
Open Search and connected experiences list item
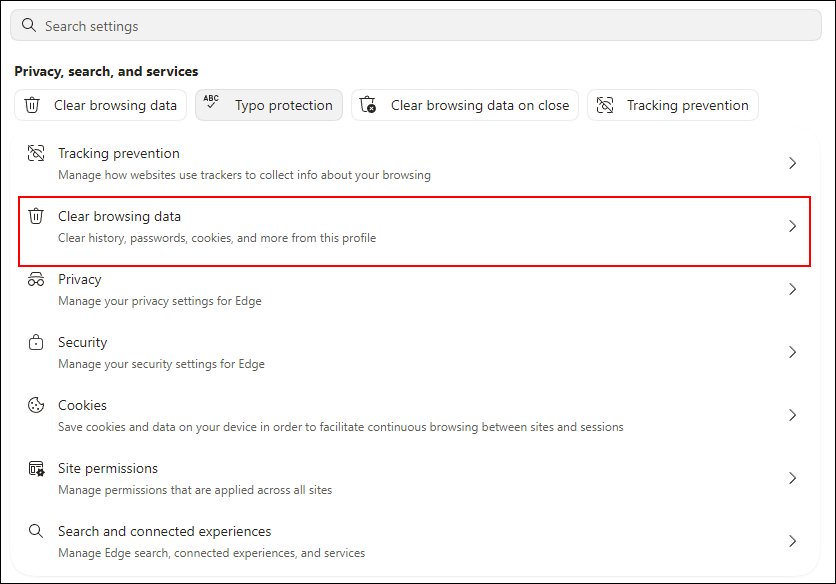[415, 541]
